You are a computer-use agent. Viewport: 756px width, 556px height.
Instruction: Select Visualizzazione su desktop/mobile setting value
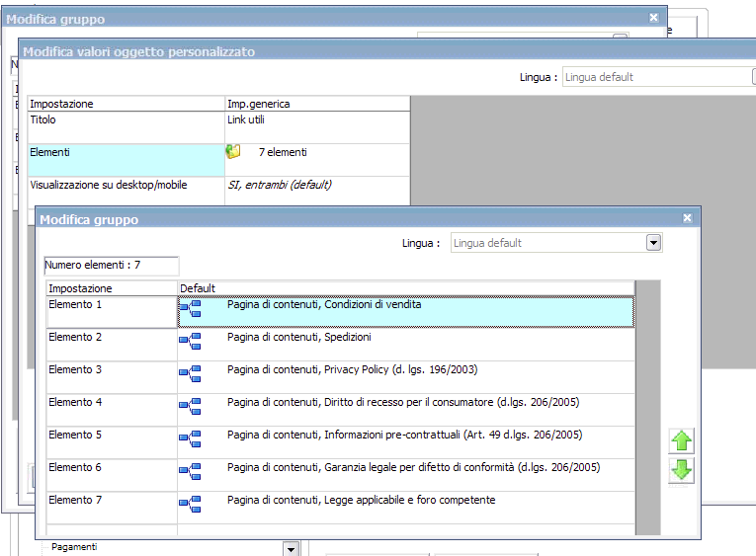coord(280,185)
